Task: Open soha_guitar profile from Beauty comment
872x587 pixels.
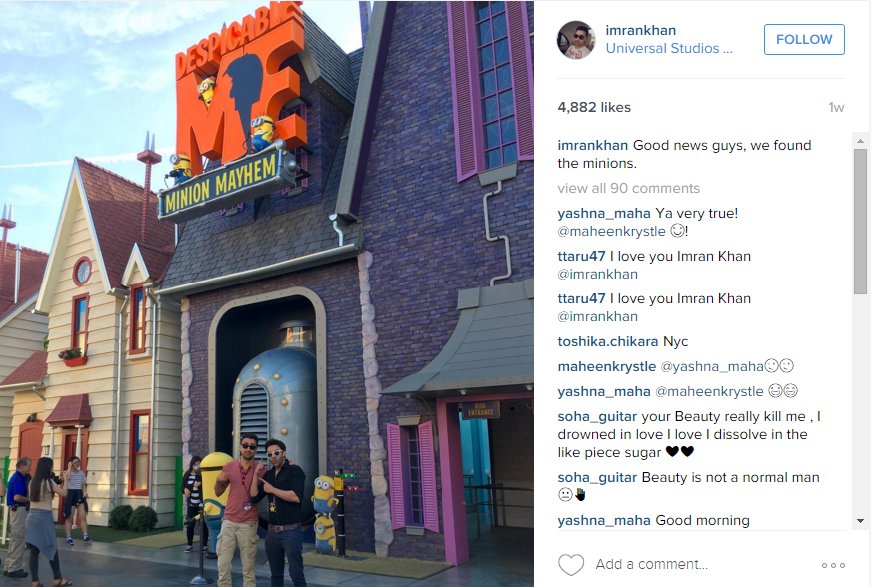Action: (597, 477)
